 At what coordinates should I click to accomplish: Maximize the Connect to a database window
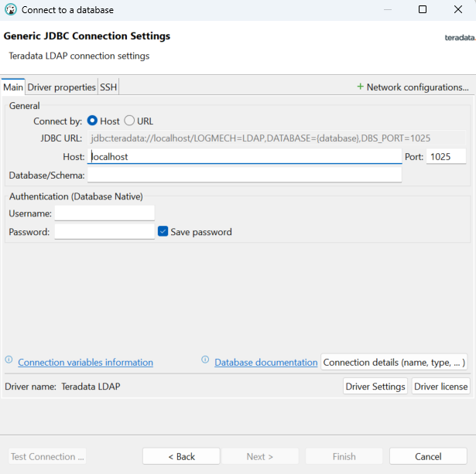[423, 10]
